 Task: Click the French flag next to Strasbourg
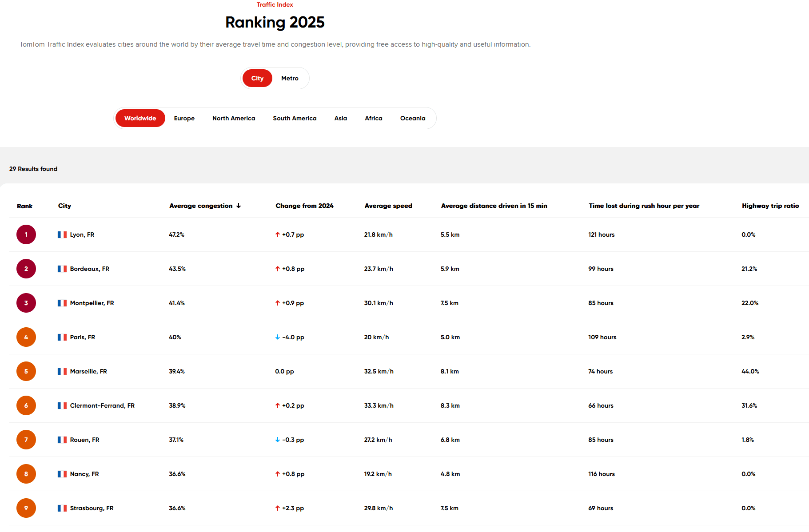(x=62, y=508)
